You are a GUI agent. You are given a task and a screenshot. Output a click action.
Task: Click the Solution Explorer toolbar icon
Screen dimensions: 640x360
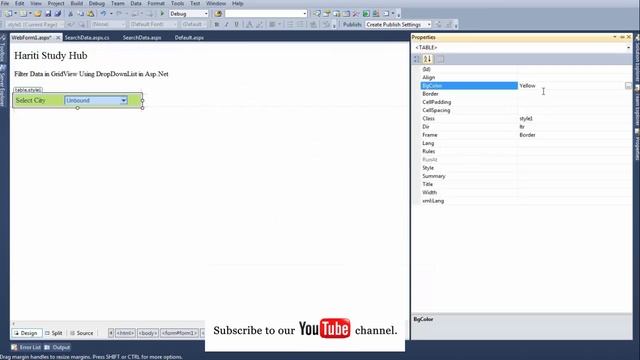tap(317, 14)
